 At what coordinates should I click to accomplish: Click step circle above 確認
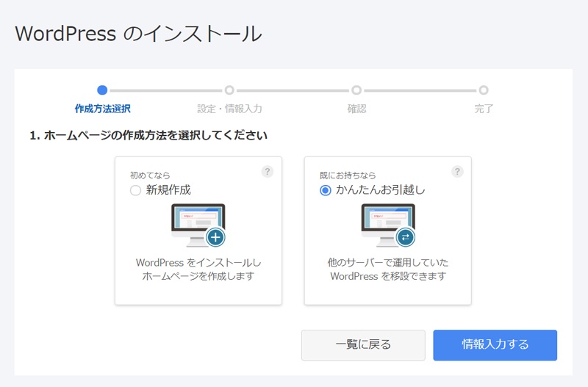pyautogui.click(x=356, y=90)
